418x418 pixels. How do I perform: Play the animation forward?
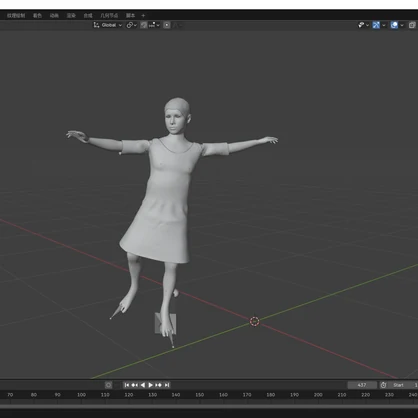coord(150,385)
